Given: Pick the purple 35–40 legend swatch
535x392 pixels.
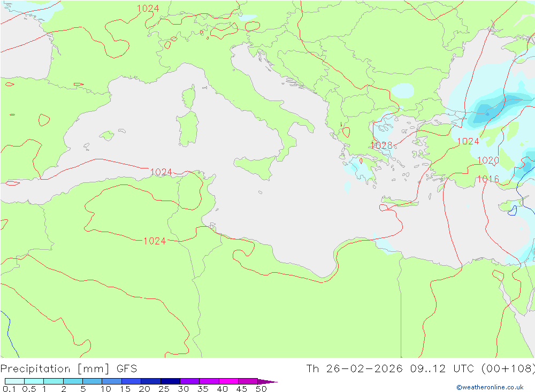Looking at the screenshot, I should [x=209, y=381].
